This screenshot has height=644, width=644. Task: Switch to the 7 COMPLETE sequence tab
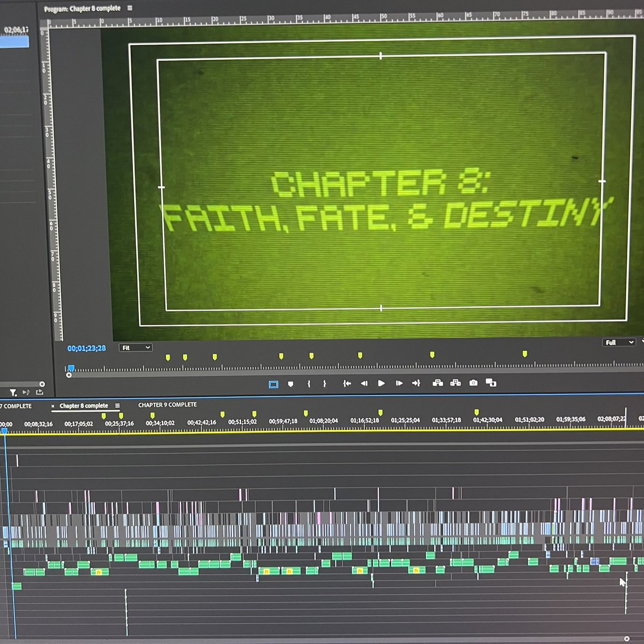coord(16,406)
